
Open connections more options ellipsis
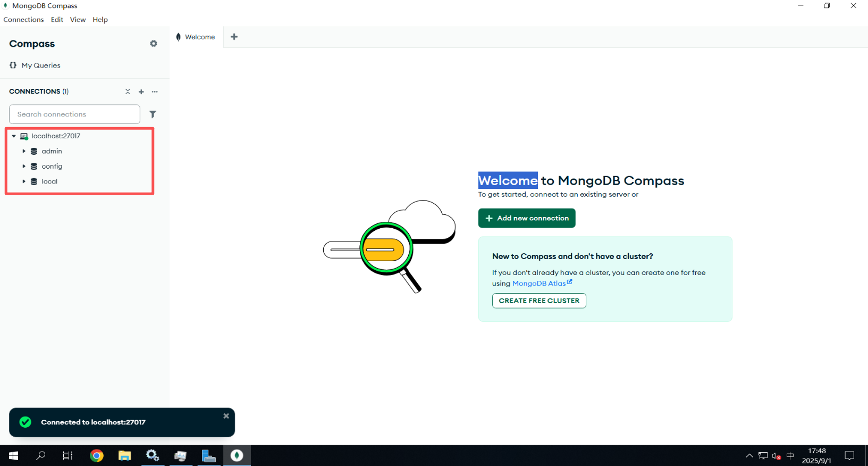click(x=155, y=91)
